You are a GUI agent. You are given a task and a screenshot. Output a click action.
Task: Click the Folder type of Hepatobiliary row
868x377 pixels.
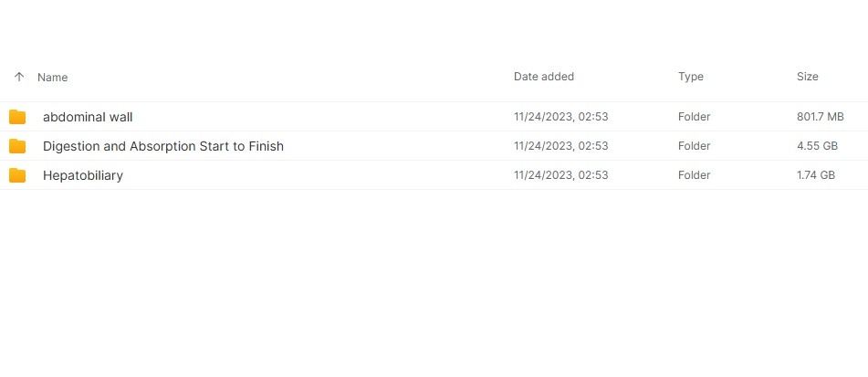(x=695, y=175)
